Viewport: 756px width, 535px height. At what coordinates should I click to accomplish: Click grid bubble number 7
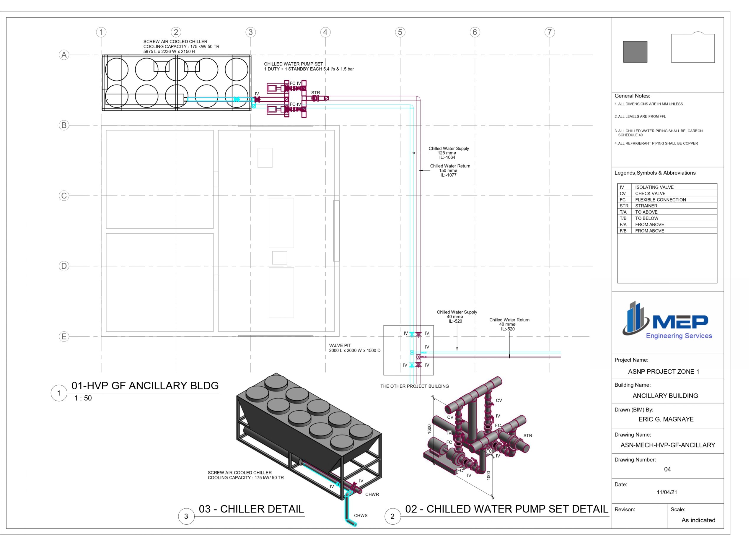tap(549, 32)
